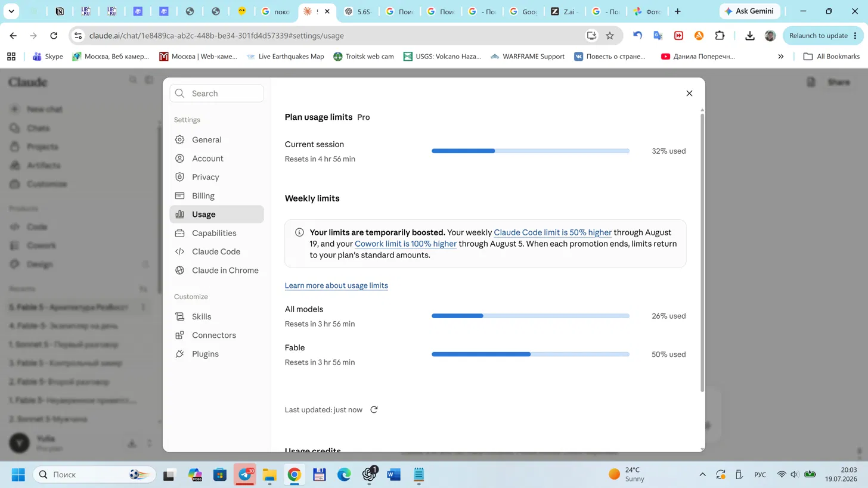Viewport: 868px width, 488px height.
Task: Switch to the 5.6S ChatGPT browser tab
Action: (358, 11)
